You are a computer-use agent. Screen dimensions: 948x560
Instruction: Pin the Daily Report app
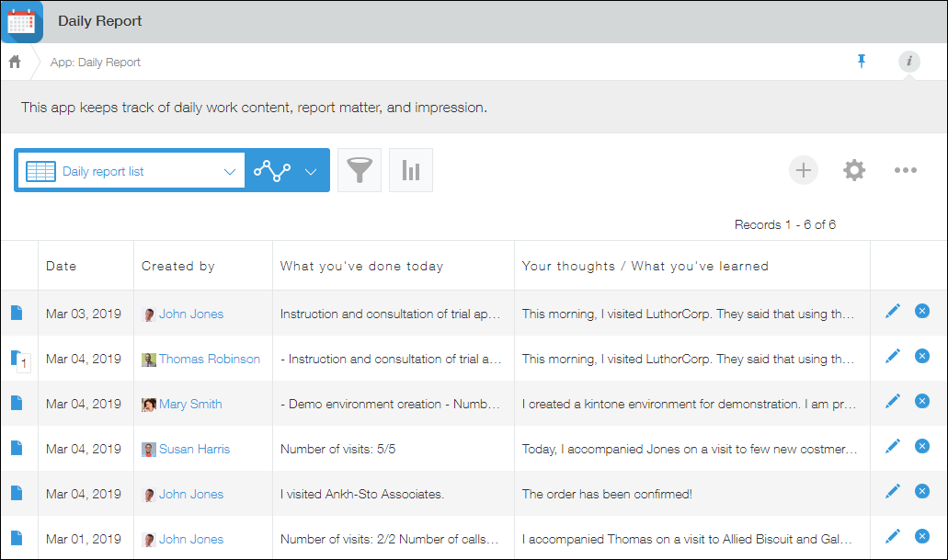tap(861, 62)
